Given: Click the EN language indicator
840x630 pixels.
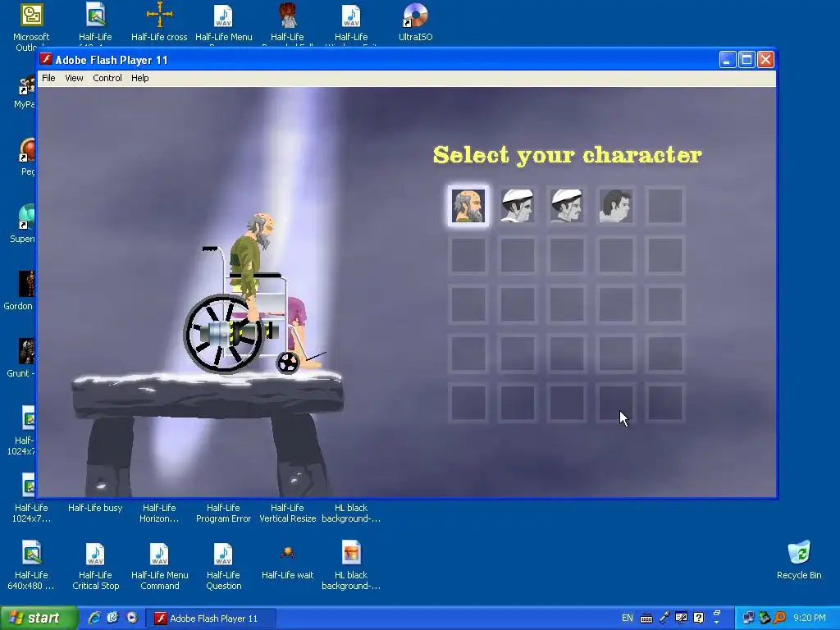Looking at the screenshot, I should point(628,619).
